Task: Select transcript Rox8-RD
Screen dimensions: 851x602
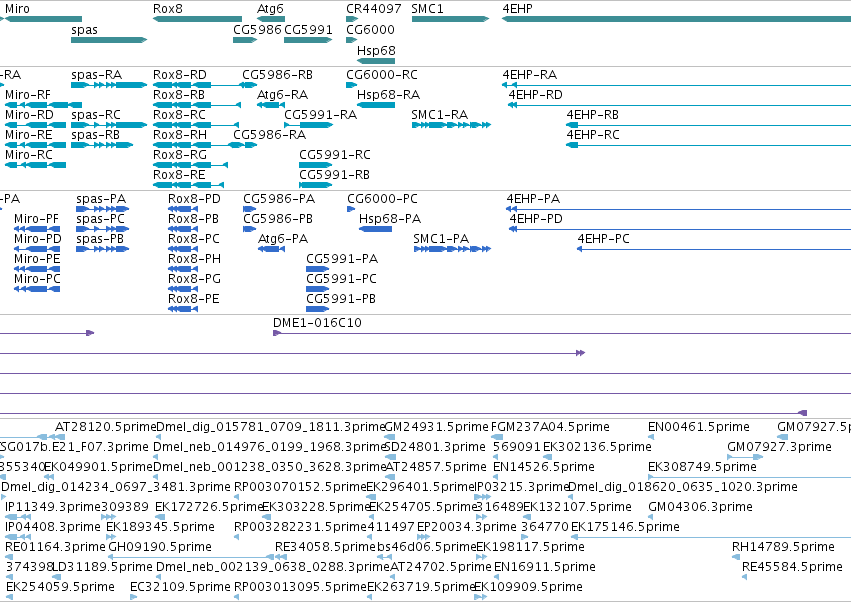Action: tap(198, 85)
